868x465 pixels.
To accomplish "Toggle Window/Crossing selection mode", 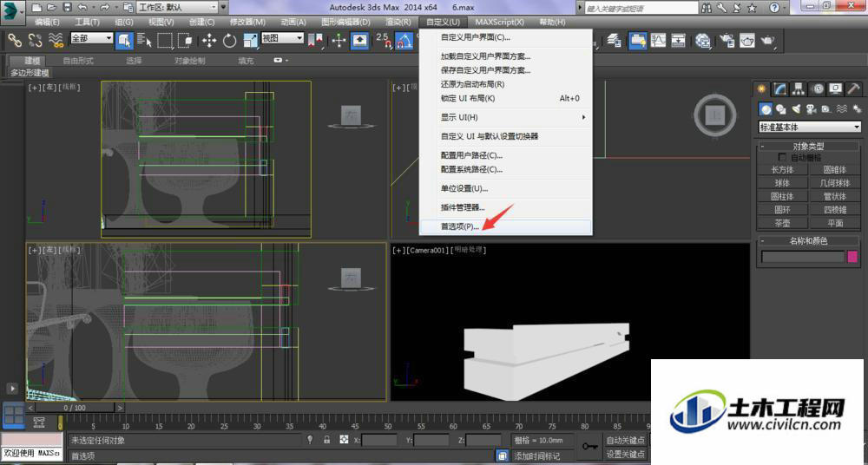I will (186, 40).
